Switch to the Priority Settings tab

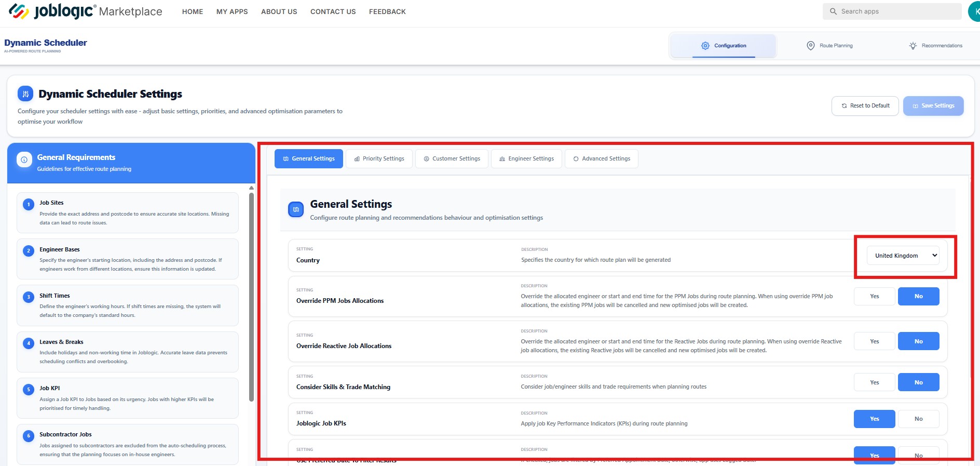coord(379,158)
